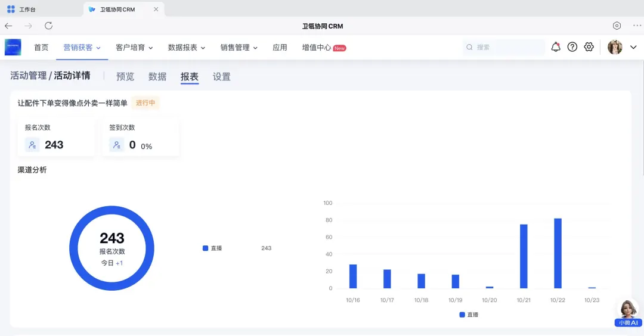Screen dimensions: 644x336
Task: Open the 增值中心 menu item
Action: 317,48
